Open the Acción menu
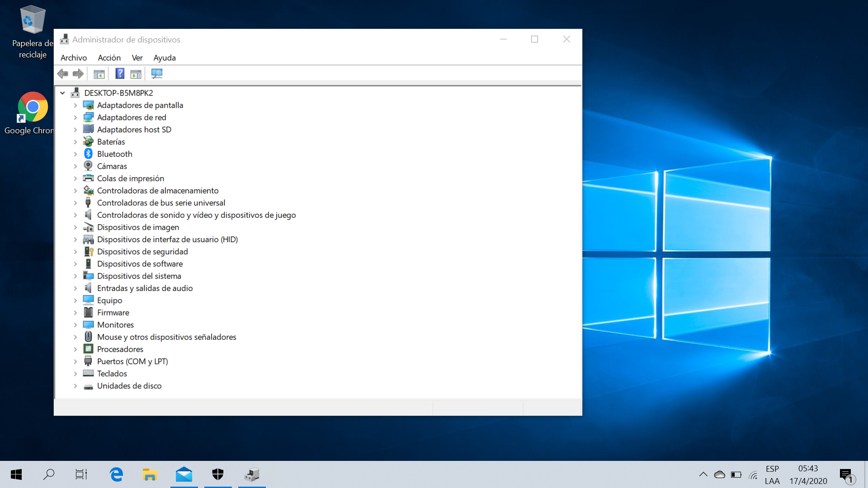Screen dimensions: 868x488 coord(109,58)
